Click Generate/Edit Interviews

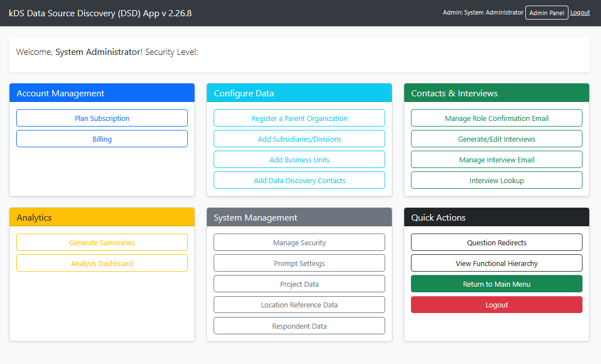click(496, 139)
